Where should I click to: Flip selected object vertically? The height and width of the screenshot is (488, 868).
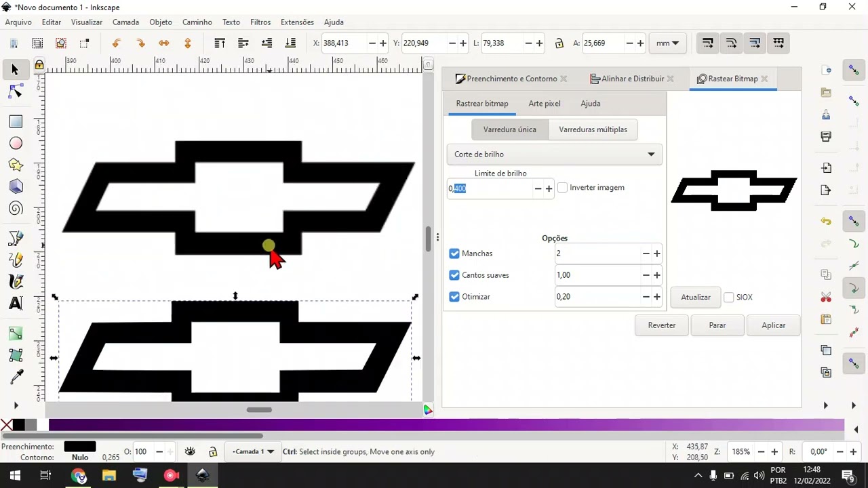tap(188, 43)
